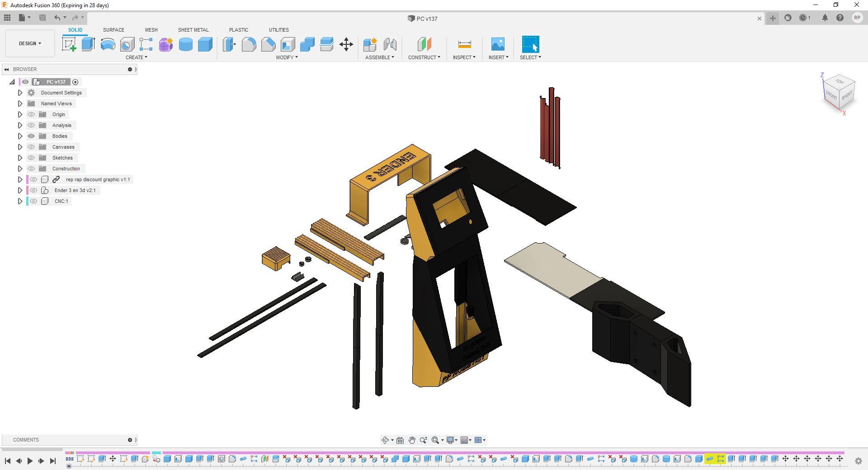The width and height of the screenshot is (868, 470).
Task: Open the DESIGN workspace dropdown
Action: point(30,43)
